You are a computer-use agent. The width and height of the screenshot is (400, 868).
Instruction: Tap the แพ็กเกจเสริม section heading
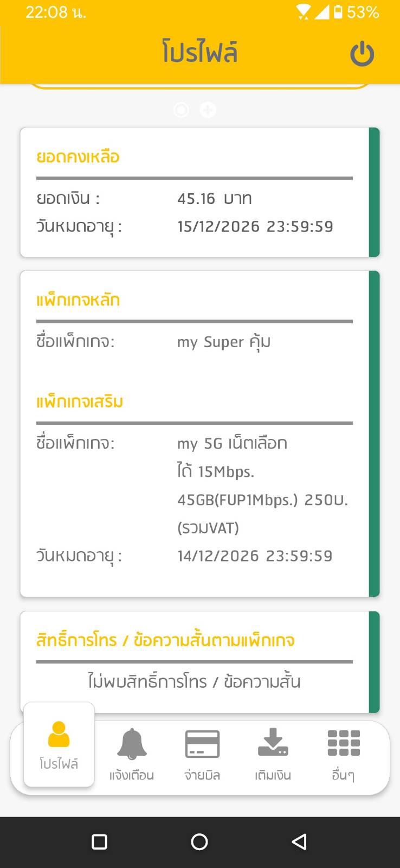point(80,402)
